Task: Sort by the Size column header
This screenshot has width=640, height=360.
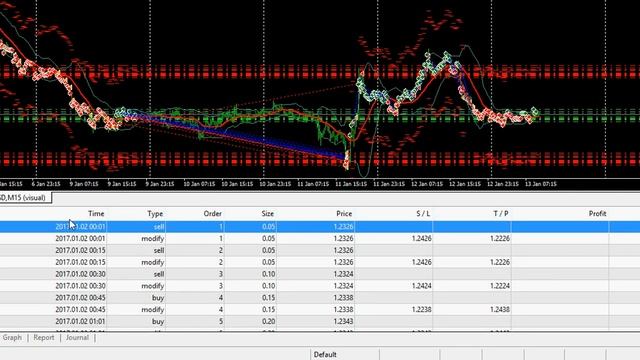Action: [x=267, y=213]
